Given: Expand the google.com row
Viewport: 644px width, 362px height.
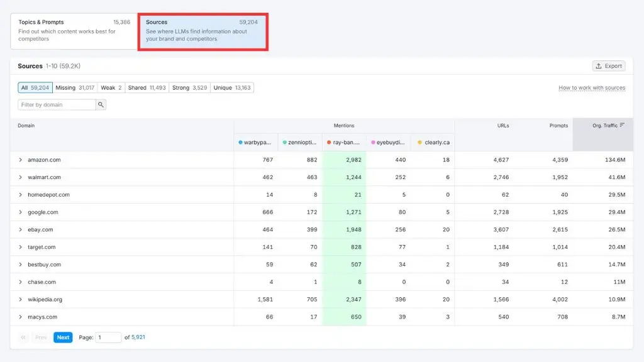Looking at the screenshot, I should (x=20, y=212).
